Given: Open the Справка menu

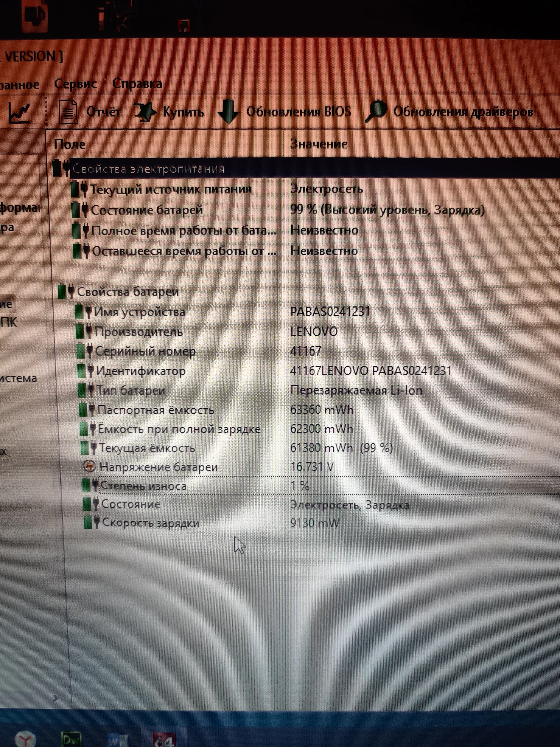Looking at the screenshot, I should pyautogui.click(x=137, y=84).
